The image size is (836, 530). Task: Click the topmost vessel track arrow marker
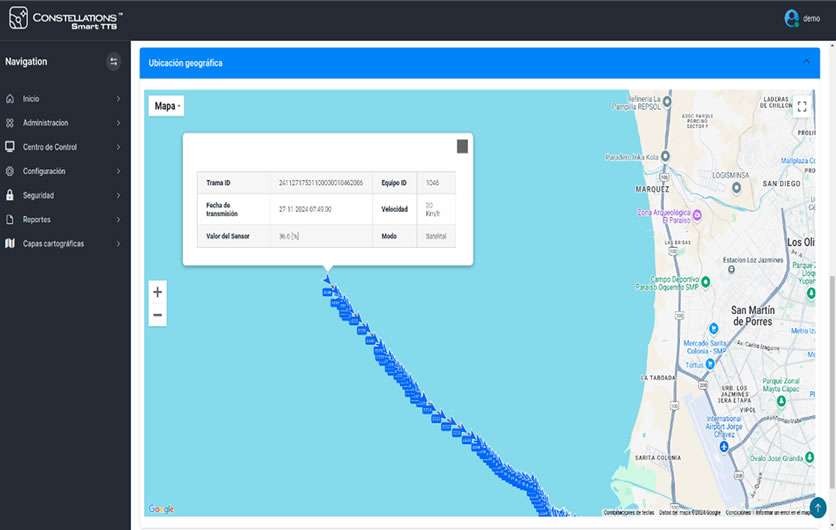pos(326,279)
